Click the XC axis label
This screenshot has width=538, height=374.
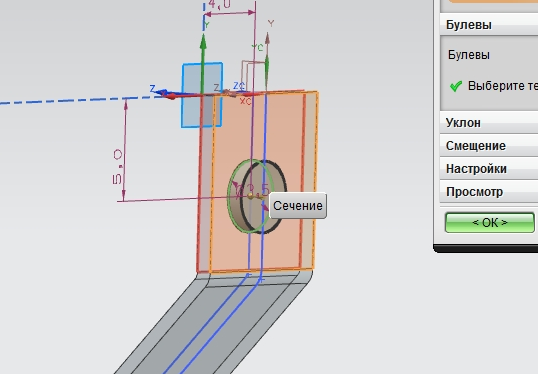click(x=245, y=101)
